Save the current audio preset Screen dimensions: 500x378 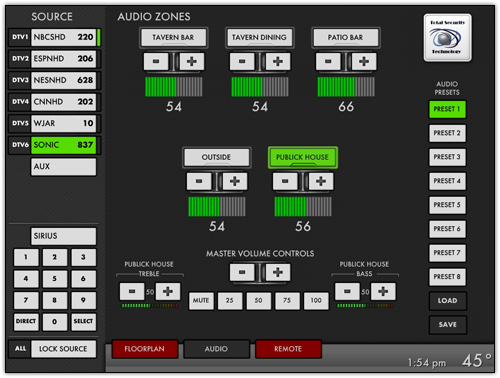click(x=447, y=325)
